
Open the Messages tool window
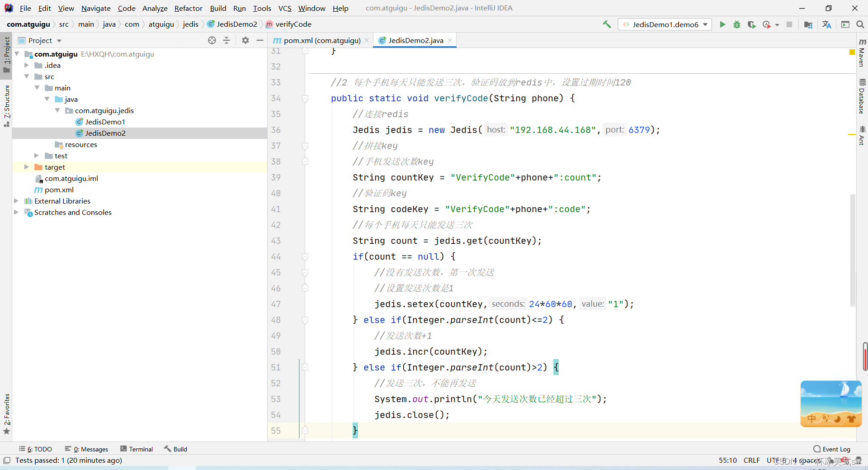[x=86, y=449]
